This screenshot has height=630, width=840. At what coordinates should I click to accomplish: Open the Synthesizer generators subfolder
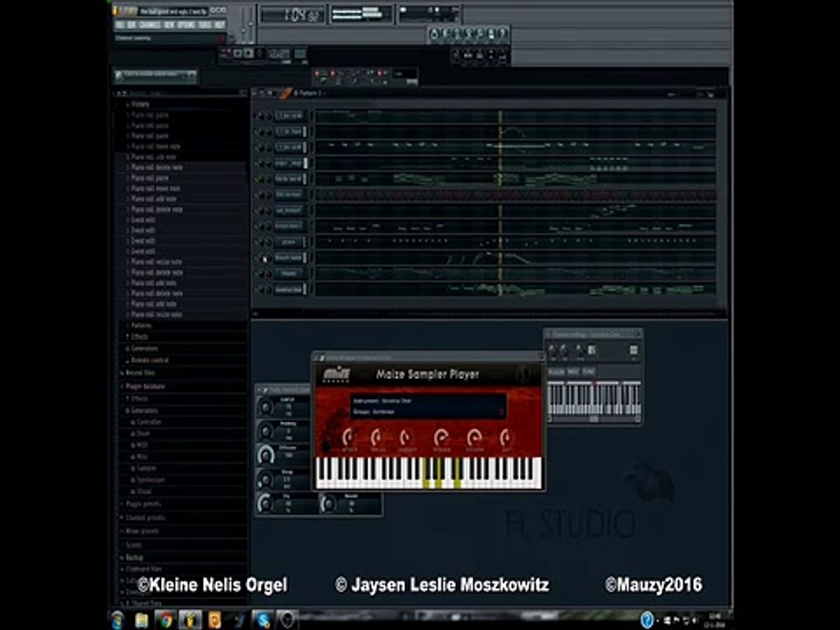coord(149,480)
